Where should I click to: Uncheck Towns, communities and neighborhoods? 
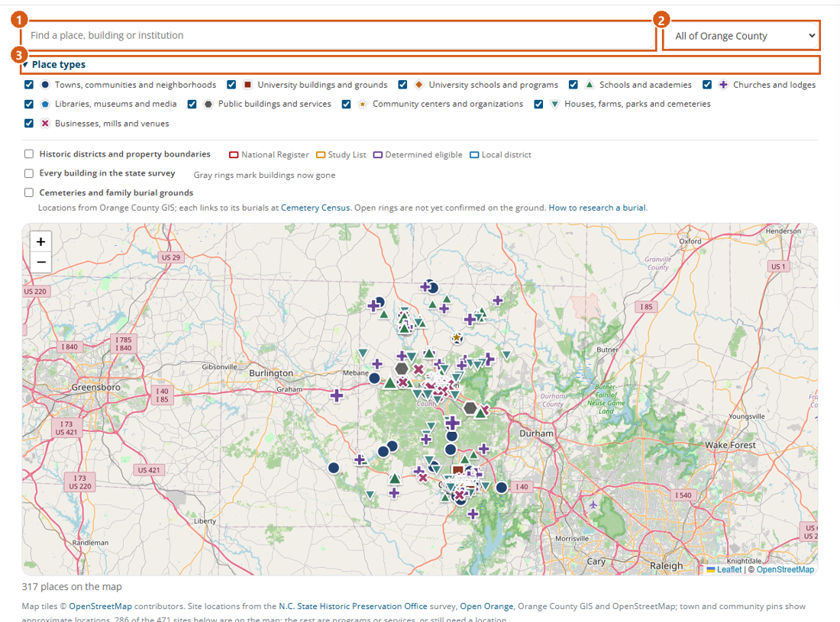coord(29,85)
